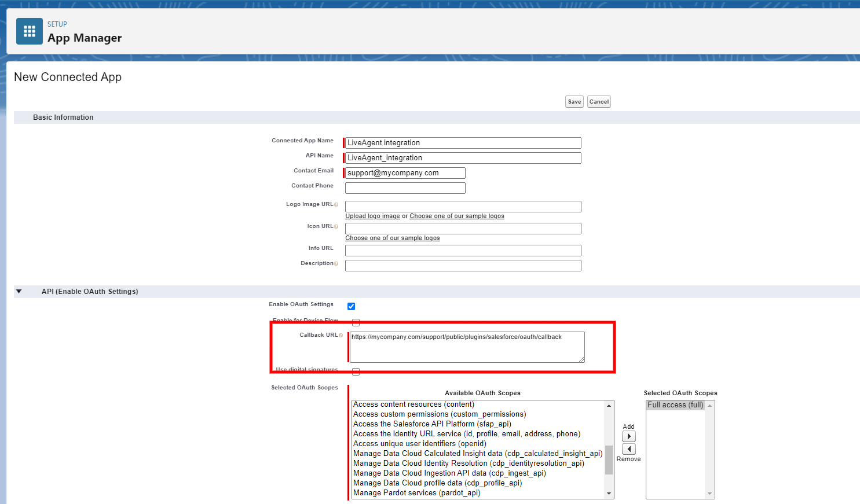Screen dimensions: 860x504
Task: Click the help icon beside Callback URL
Action: (x=339, y=334)
